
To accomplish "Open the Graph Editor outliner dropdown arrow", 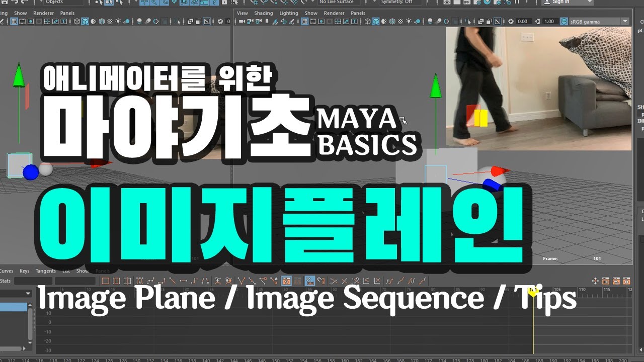I will tap(27, 293).
